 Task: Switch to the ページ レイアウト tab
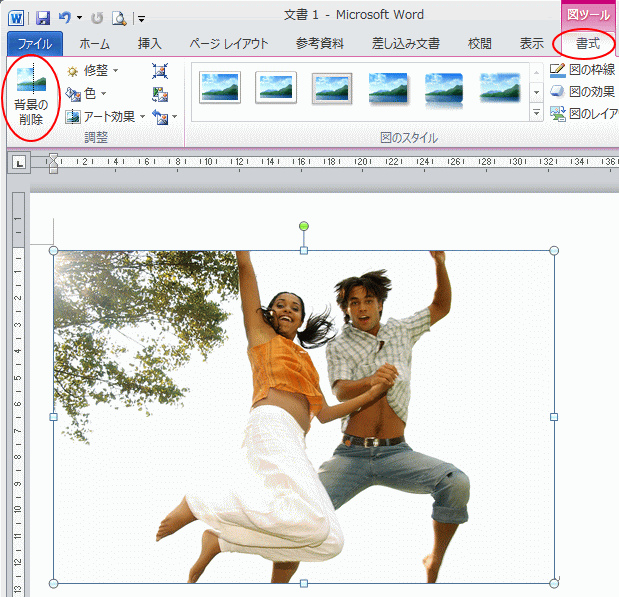coord(229,44)
